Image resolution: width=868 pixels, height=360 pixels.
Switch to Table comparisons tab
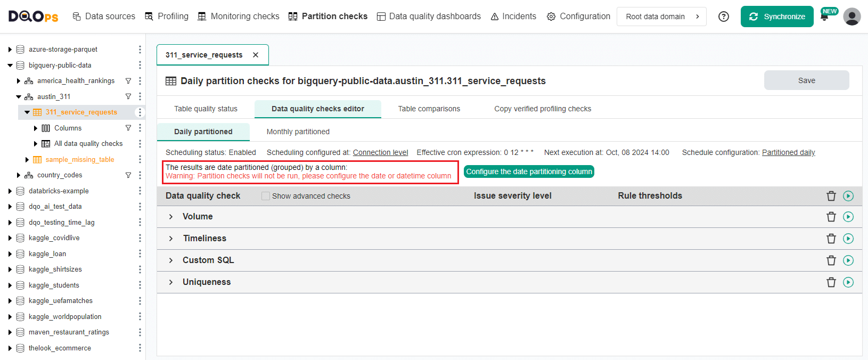[x=429, y=109]
